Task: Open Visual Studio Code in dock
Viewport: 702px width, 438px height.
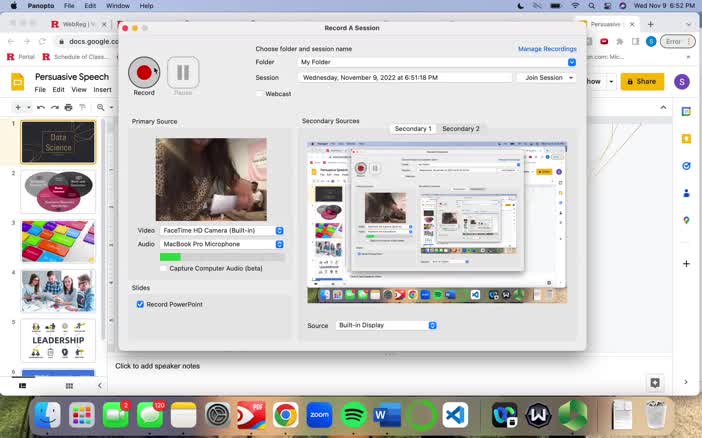Action: [x=455, y=414]
